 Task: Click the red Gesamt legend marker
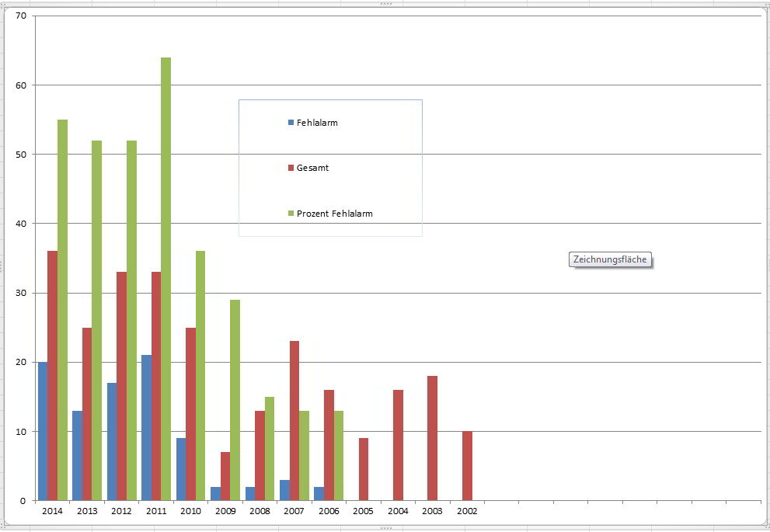[291, 168]
